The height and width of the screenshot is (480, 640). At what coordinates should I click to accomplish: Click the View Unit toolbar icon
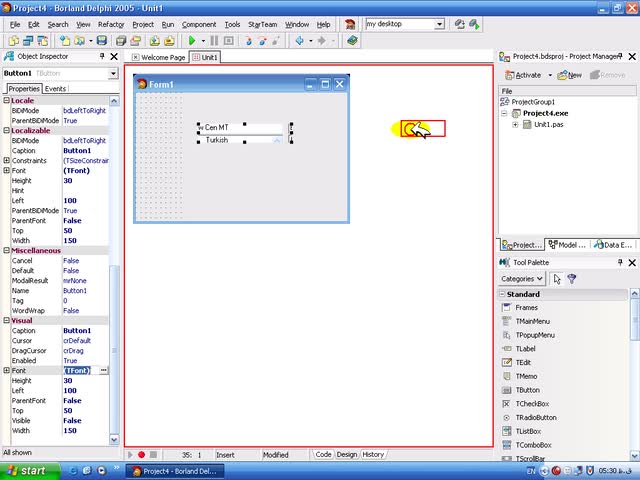pos(14,40)
